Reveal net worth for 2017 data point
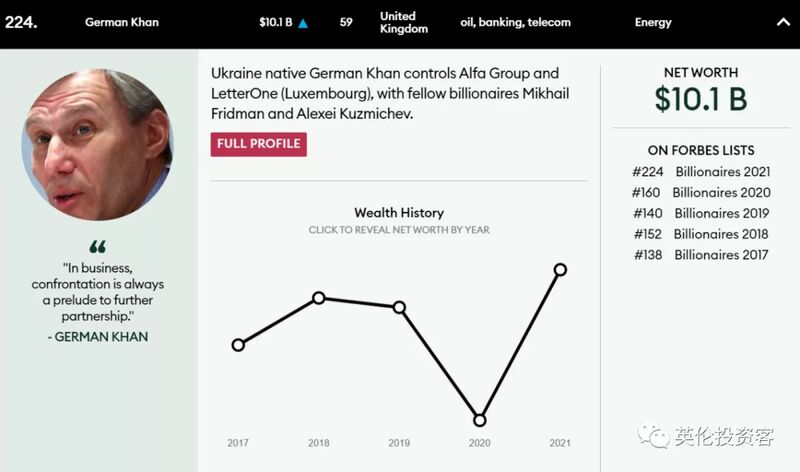800x472 pixels. (238, 345)
